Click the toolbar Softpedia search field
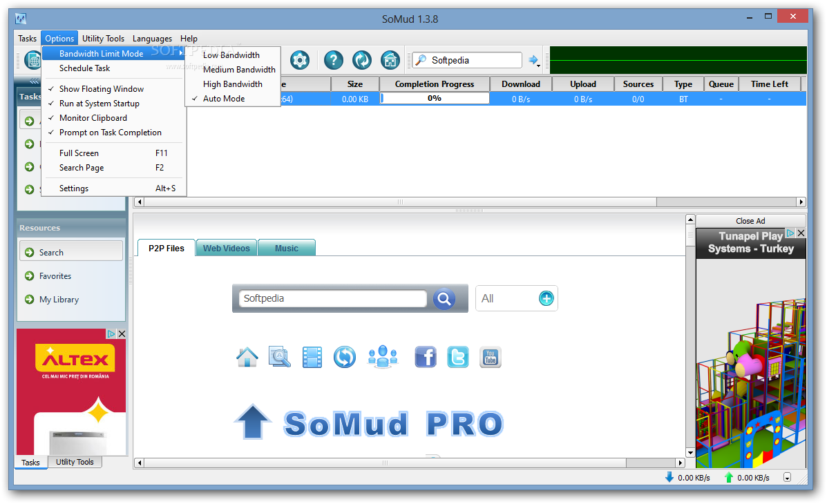Viewport: 827px width, 504px height. tap(467, 60)
